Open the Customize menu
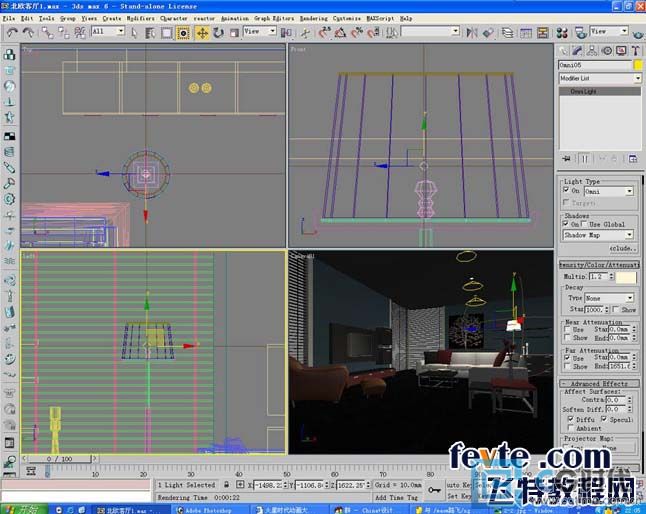646x514 pixels. [x=346, y=19]
